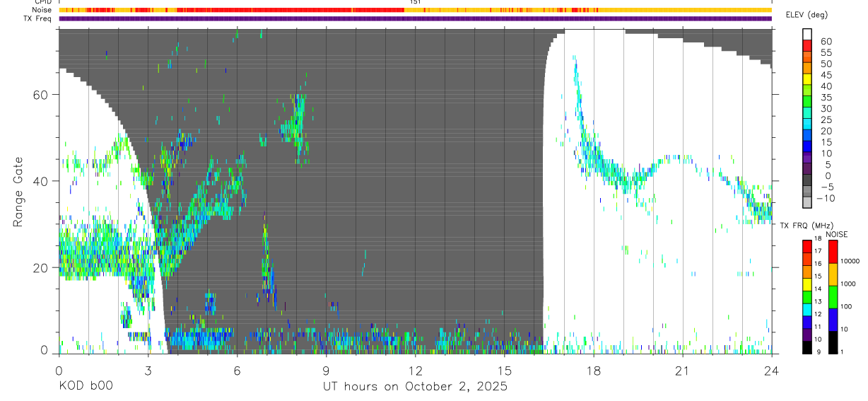Click the '6' tick on the UT hours axis

(237, 371)
